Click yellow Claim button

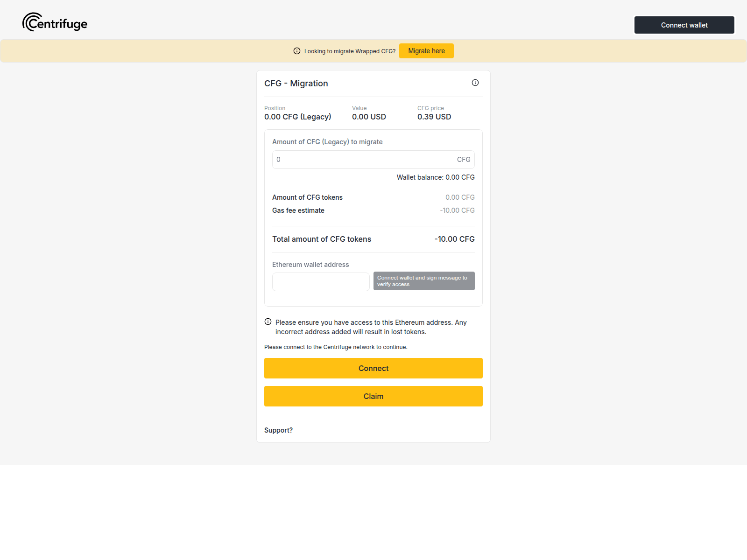[x=373, y=396]
